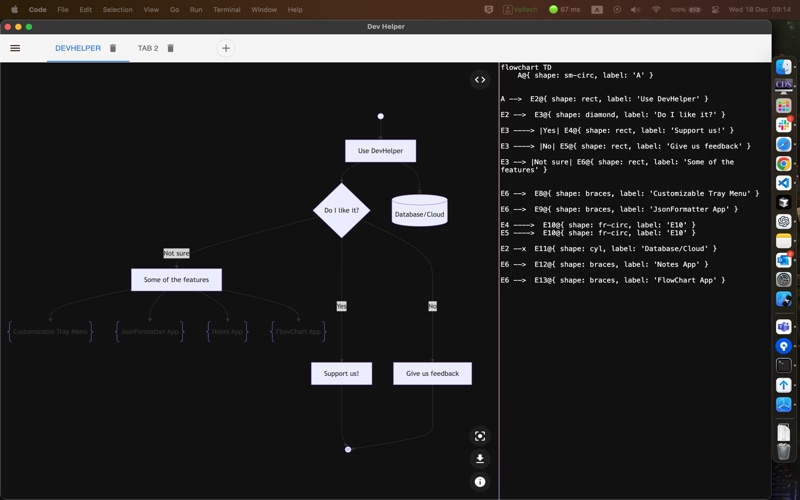Open the Selection menu
800x500 pixels.
pyautogui.click(x=117, y=9)
